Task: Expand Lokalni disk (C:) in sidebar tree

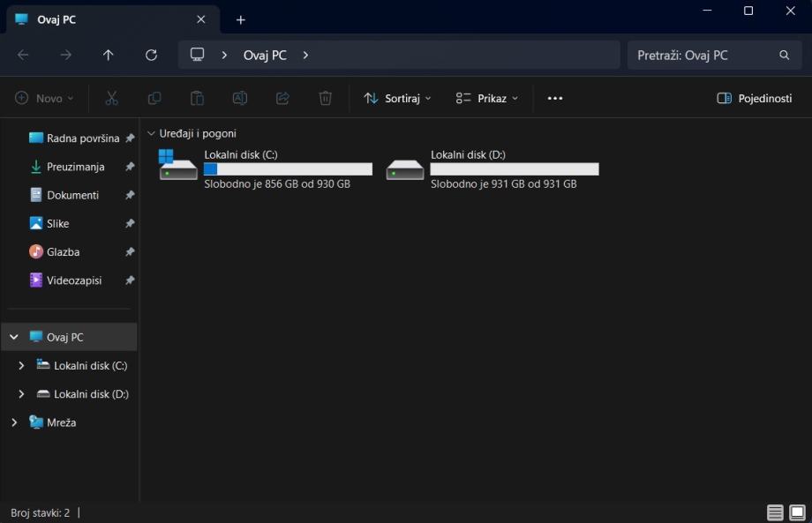Action: click(21, 366)
